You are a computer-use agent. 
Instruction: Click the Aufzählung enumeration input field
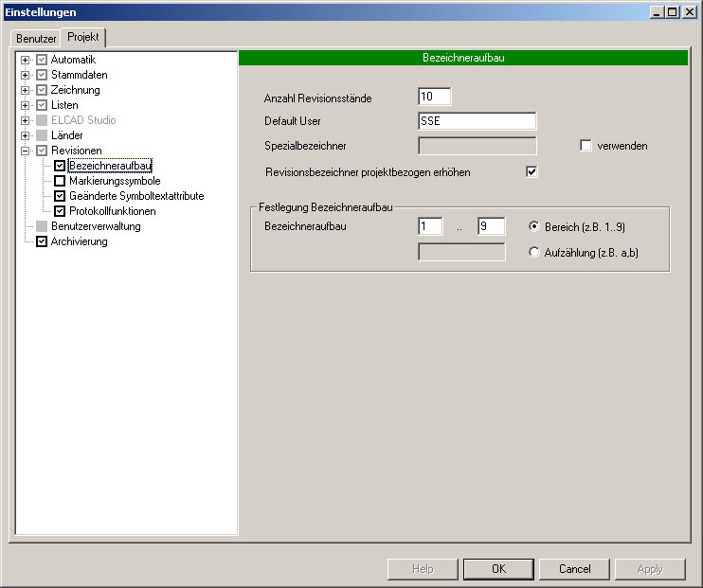coord(461,252)
